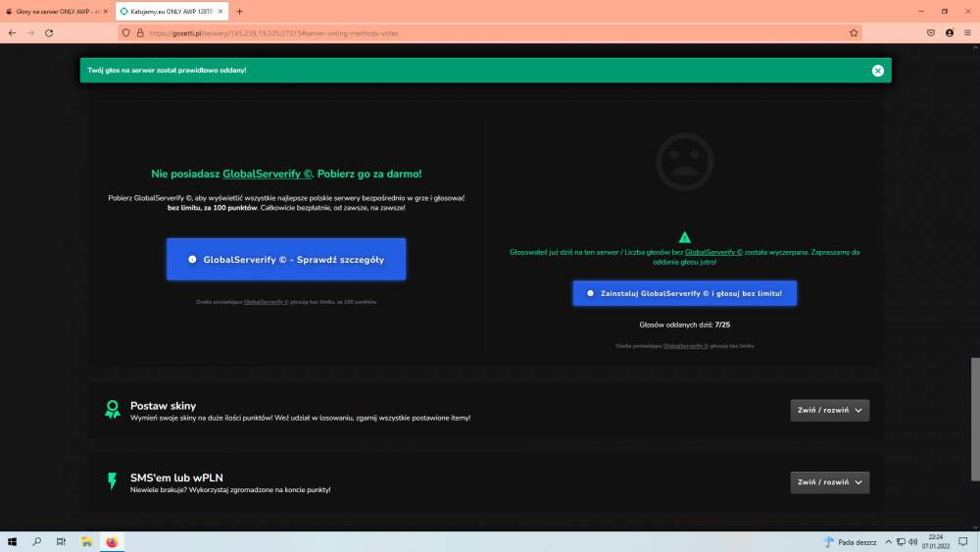Reload the page with refresh icon

(49, 33)
